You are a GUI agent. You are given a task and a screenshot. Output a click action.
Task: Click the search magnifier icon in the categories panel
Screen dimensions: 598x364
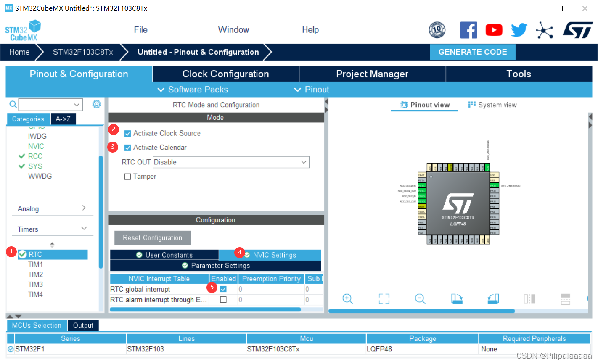click(13, 104)
